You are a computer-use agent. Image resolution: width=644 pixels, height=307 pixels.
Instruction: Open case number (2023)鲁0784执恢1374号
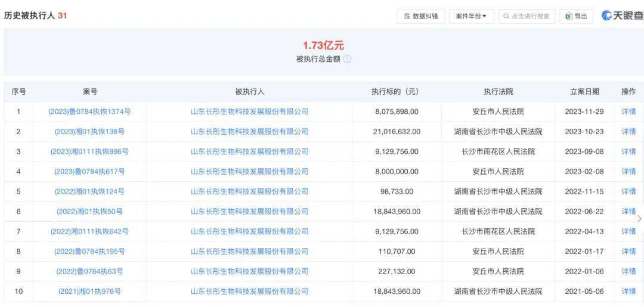89,111
